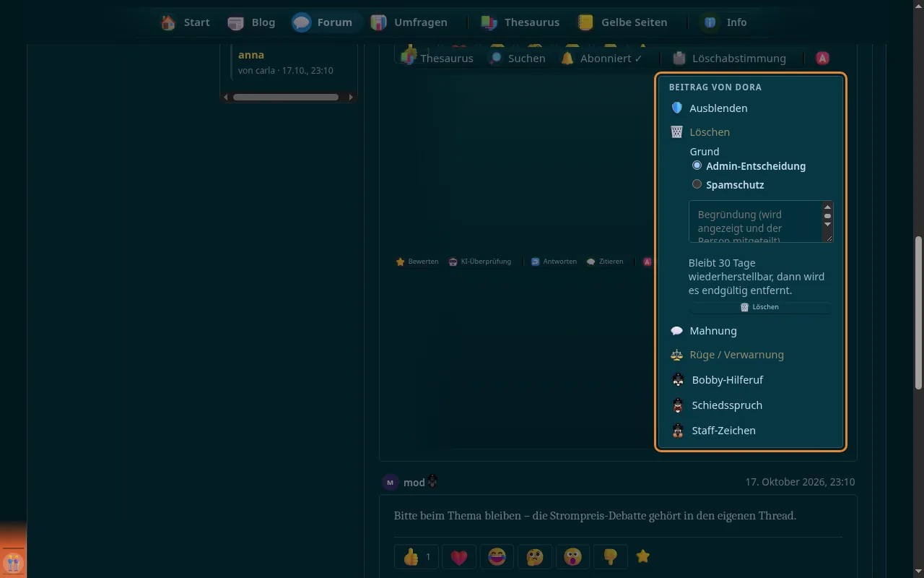This screenshot has width=924, height=578.
Task: Open Thesaurus in the thread toolbar
Action: (x=437, y=59)
